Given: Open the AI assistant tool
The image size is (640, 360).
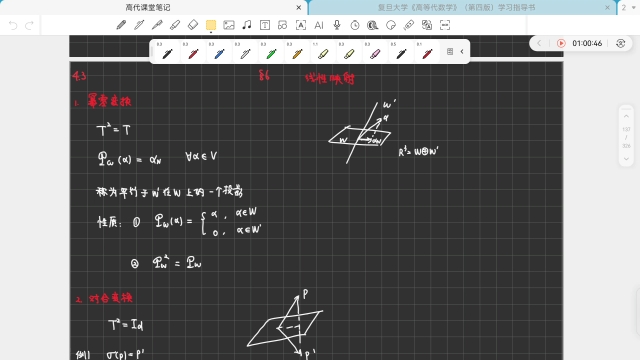Looking at the screenshot, I should coord(319,25).
